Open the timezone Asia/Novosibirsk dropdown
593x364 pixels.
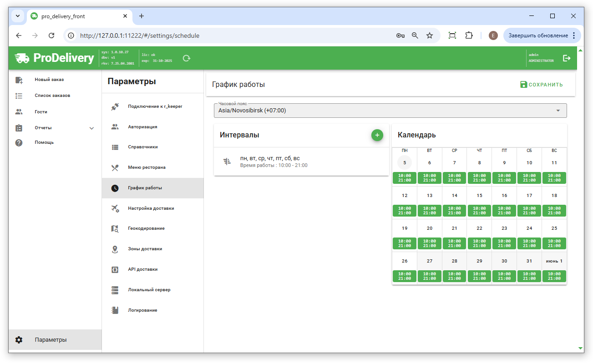(390, 111)
